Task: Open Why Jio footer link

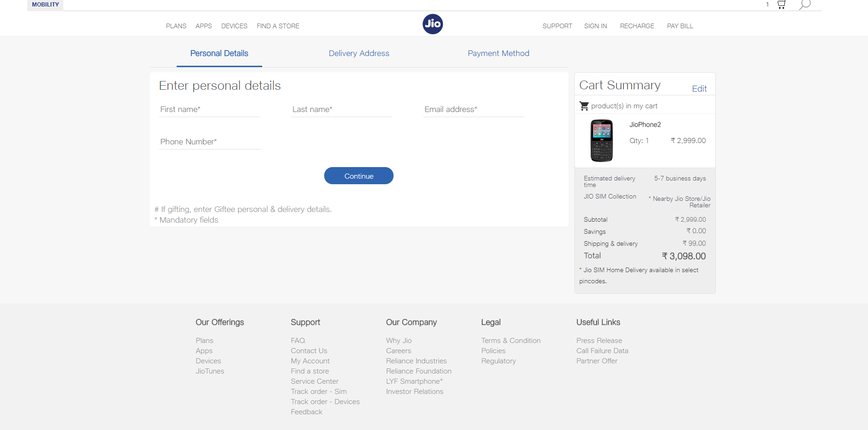Action: pyautogui.click(x=399, y=340)
